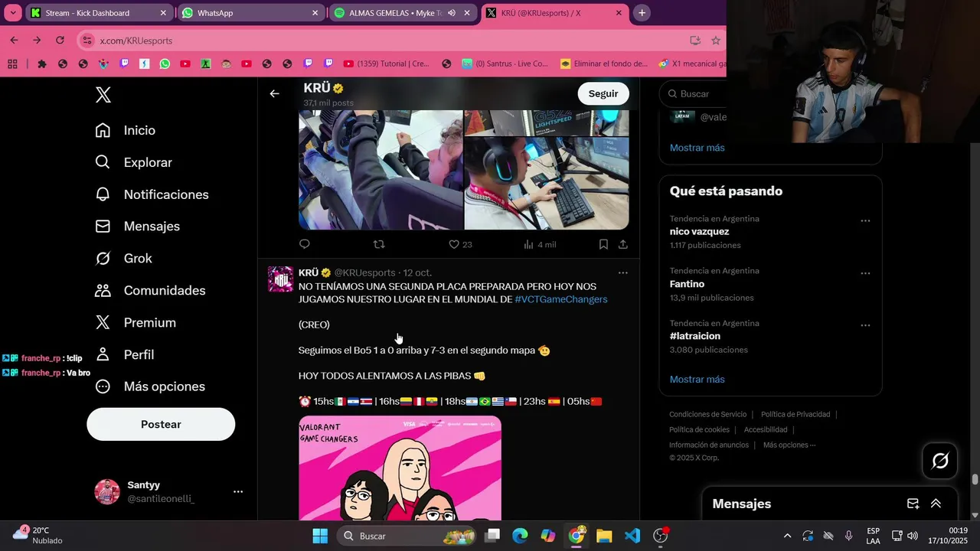Share the first post

(x=623, y=244)
